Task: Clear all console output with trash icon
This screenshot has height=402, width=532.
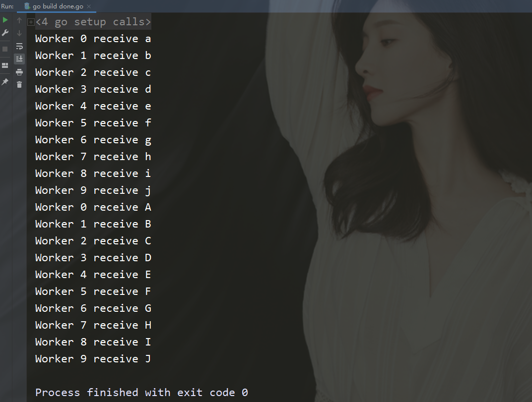Action: (x=19, y=85)
